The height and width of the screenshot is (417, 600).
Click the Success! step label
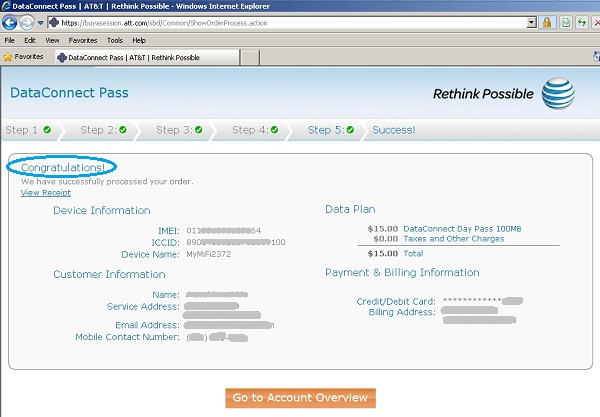[x=394, y=130]
